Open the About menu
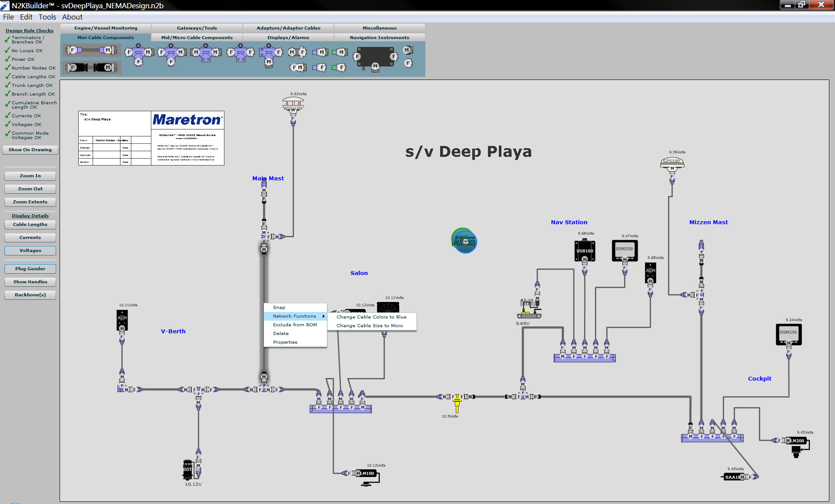This screenshot has height=504, width=835. pos(72,17)
